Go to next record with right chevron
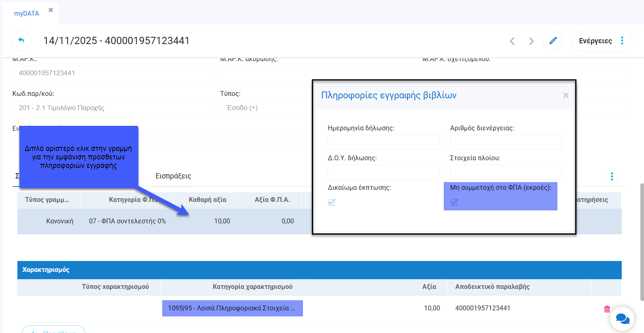Image resolution: width=644 pixels, height=333 pixels. (531, 41)
